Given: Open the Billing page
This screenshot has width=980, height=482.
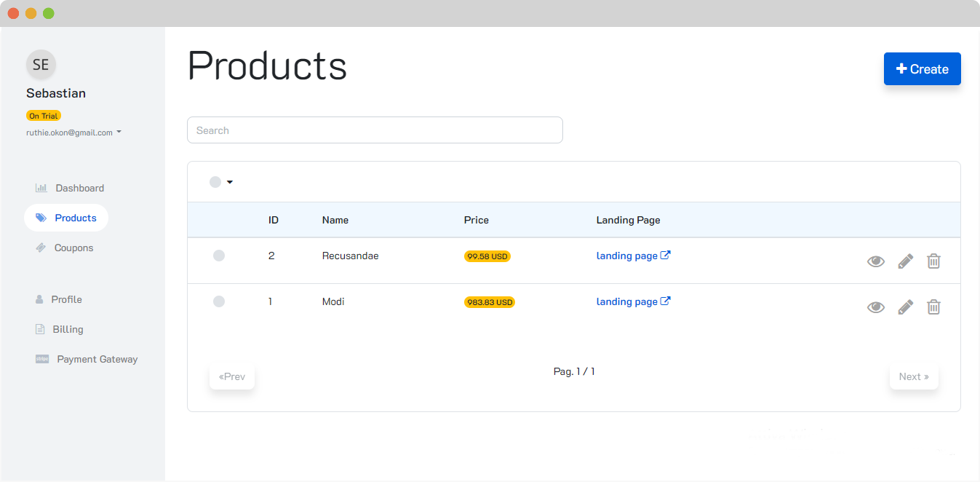Looking at the screenshot, I should pyautogui.click(x=68, y=329).
